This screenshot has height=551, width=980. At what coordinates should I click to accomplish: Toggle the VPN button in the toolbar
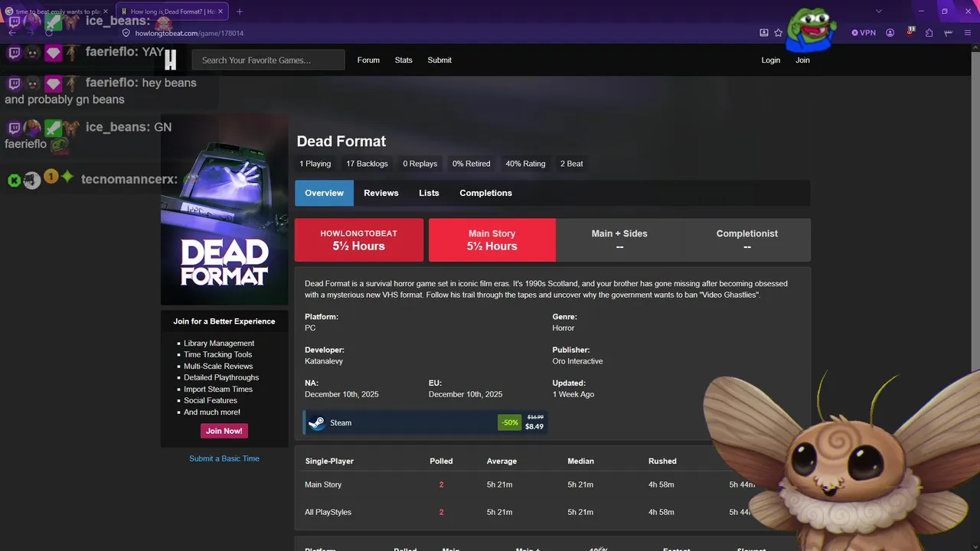click(x=864, y=33)
